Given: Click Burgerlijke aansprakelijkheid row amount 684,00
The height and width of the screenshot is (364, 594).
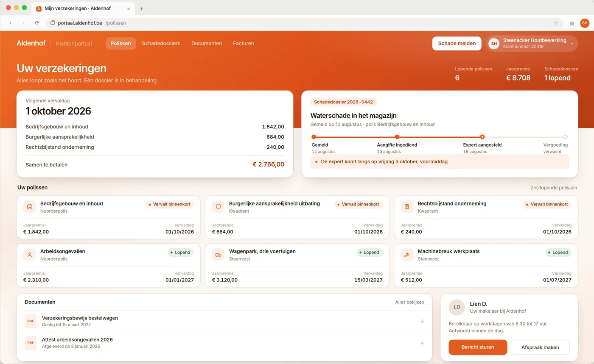Looking at the screenshot, I should [276, 137].
